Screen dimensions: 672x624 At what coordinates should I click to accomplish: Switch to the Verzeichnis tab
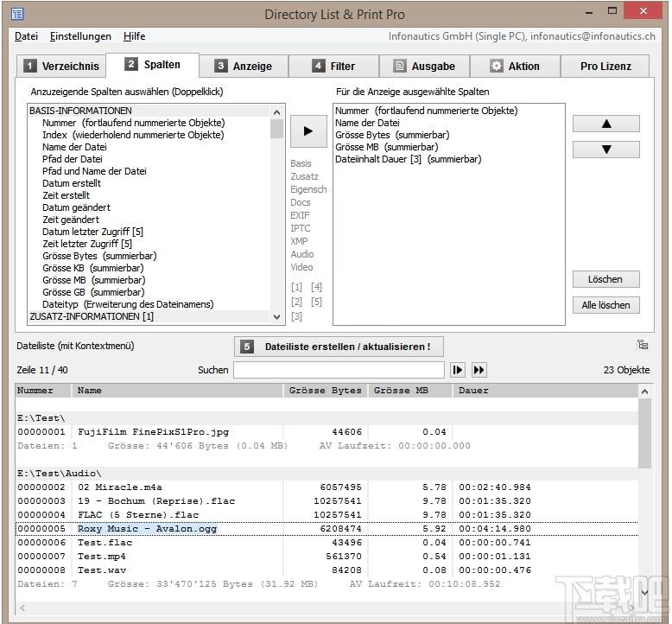point(61,66)
